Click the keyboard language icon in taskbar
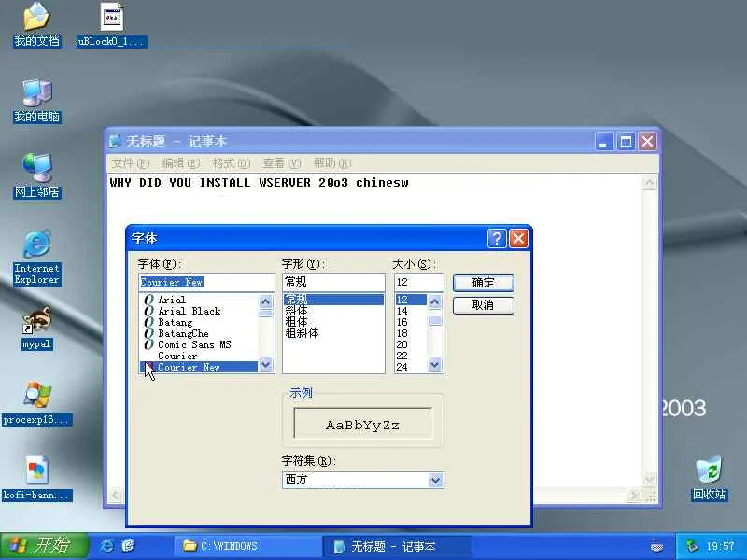Viewport: 747px width, 560px height. pyautogui.click(x=657, y=546)
